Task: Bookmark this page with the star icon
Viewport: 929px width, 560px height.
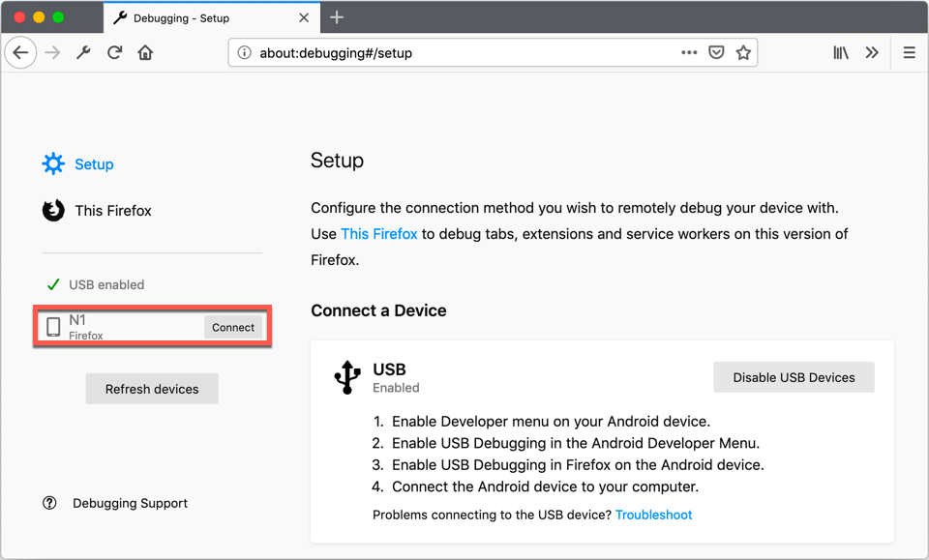Action: 743,51
